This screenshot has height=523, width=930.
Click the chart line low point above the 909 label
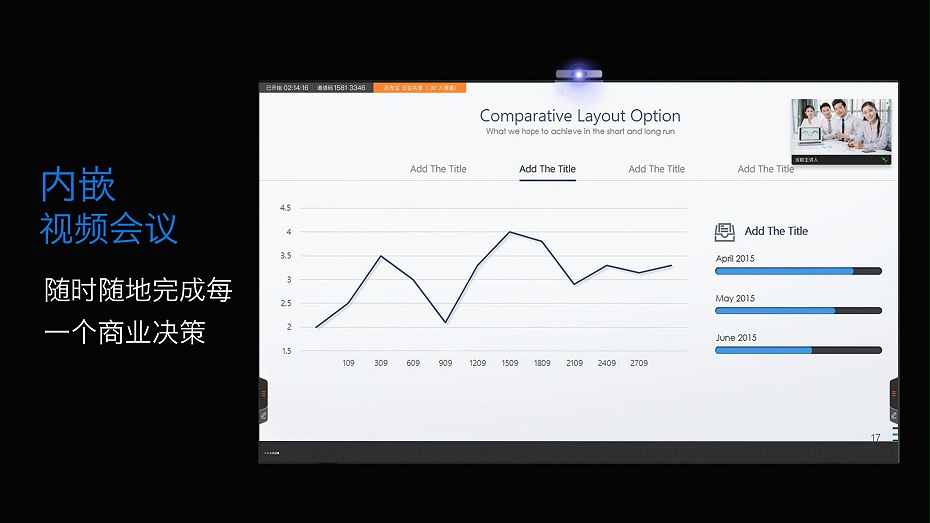click(445, 322)
